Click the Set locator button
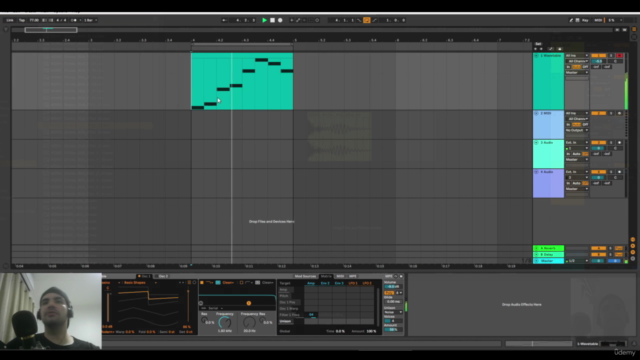Image resolution: width=640 pixels, height=360 pixels. pos(538,44)
